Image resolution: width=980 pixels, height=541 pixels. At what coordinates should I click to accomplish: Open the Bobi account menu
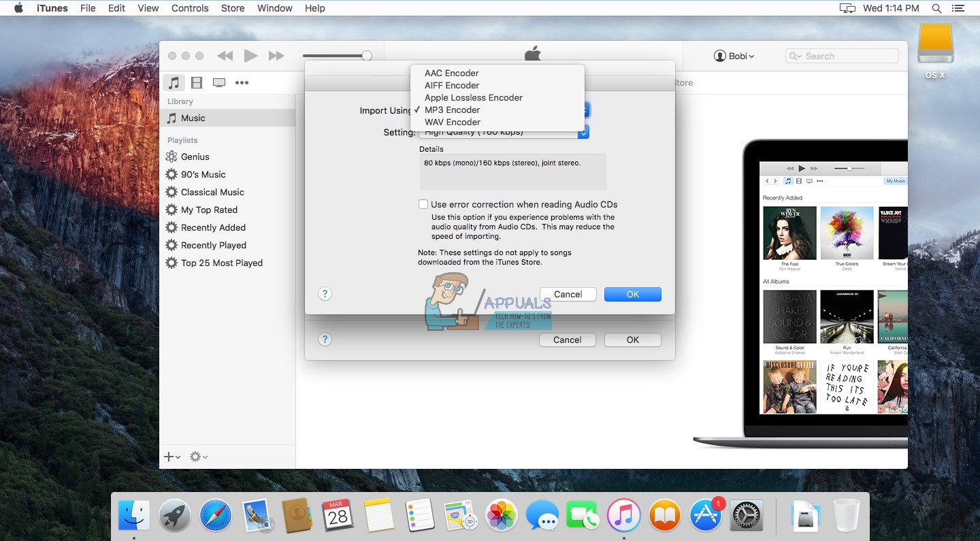[734, 56]
